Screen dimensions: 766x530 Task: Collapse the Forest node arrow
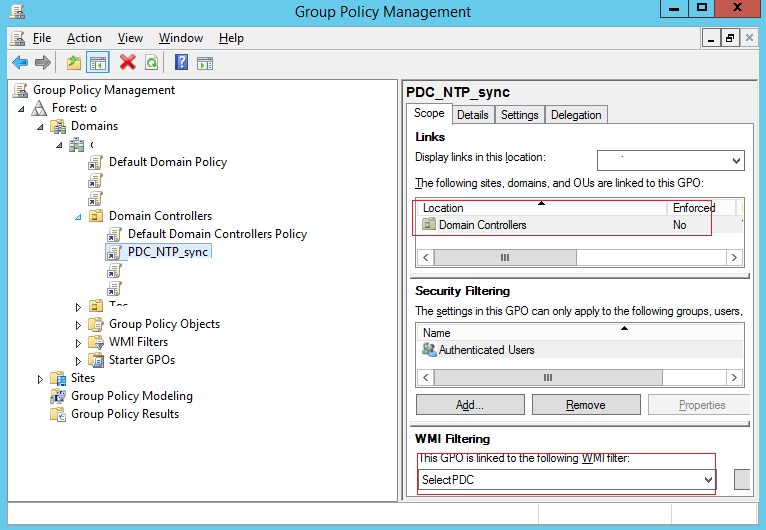21,109
